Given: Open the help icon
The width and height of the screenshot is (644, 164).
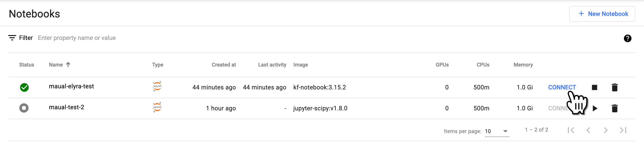Looking at the screenshot, I should pyautogui.click(x=627, y=38).
